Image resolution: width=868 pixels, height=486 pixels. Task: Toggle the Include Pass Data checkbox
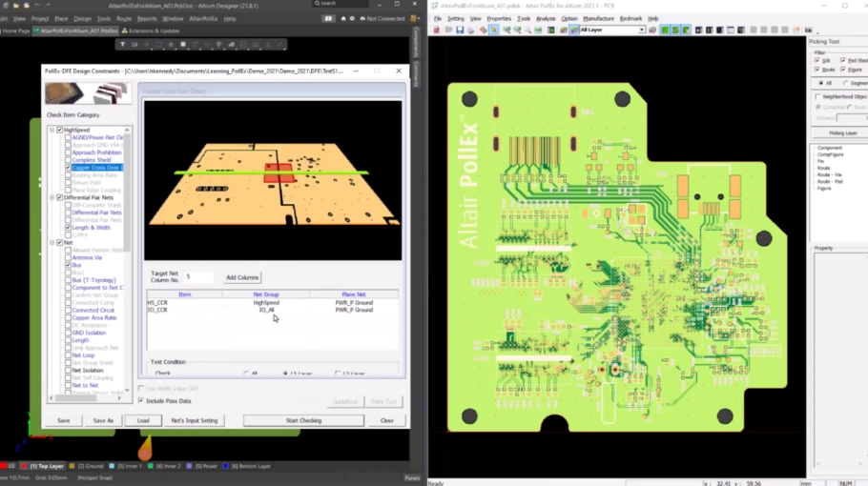(x=141, y=400)
